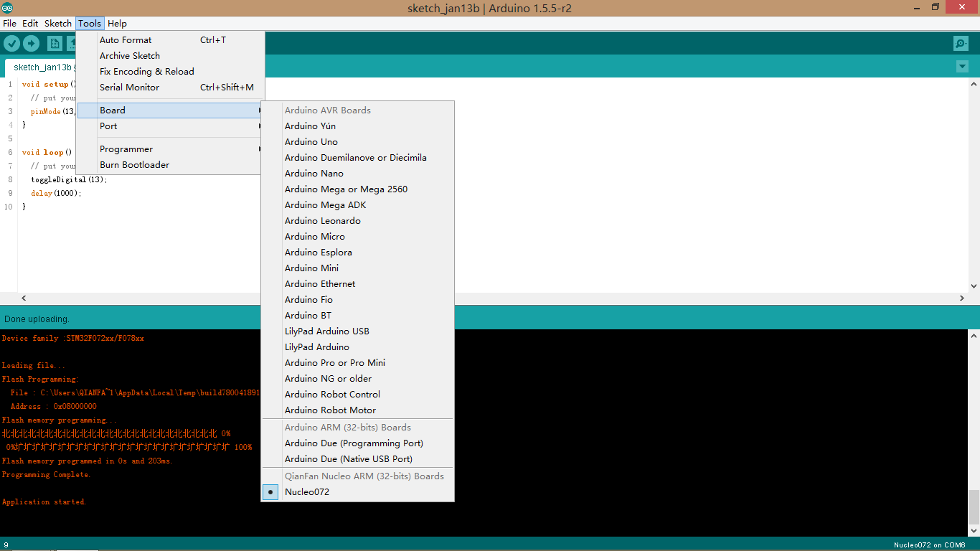The height and width of the screenshot is (551, 980).
Task: Click the "Flash memory programming..." console line
Action: (x=60, y=420)
